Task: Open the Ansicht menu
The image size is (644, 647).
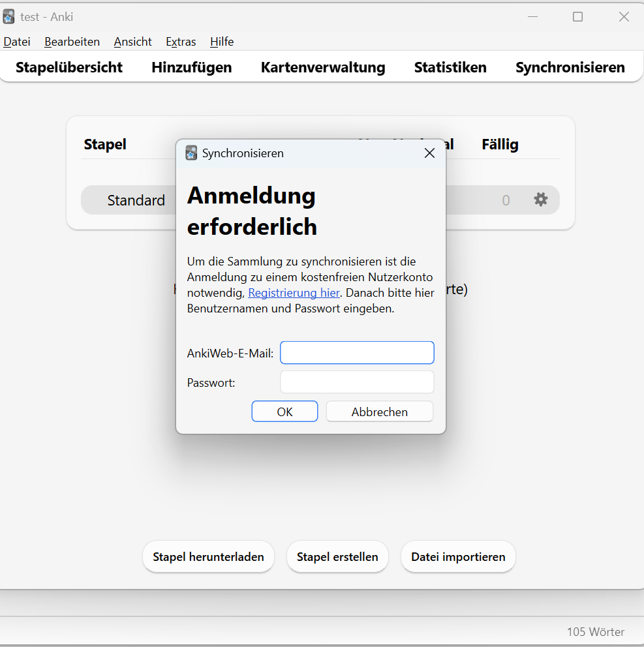Action: click(133, 42)
